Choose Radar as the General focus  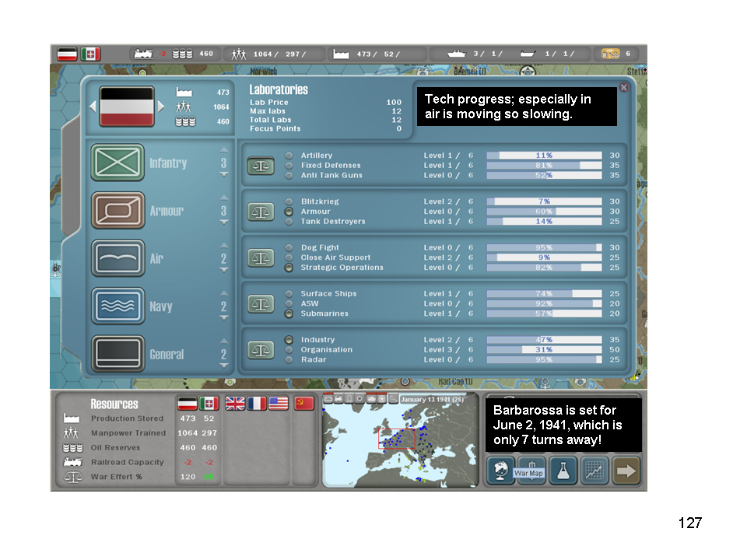pos(289,360)
